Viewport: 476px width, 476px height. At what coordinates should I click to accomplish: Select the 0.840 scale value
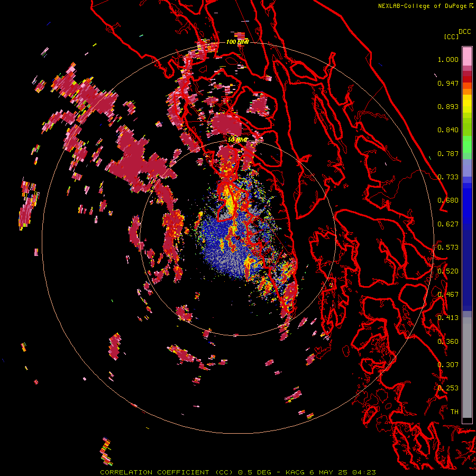pyautogui.click(x=448, y=130)
